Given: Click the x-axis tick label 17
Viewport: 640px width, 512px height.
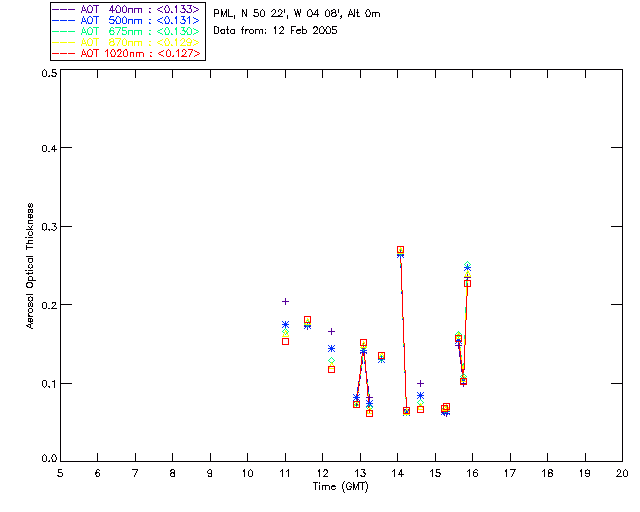Looking at the screenshot, I should [510, 473].
